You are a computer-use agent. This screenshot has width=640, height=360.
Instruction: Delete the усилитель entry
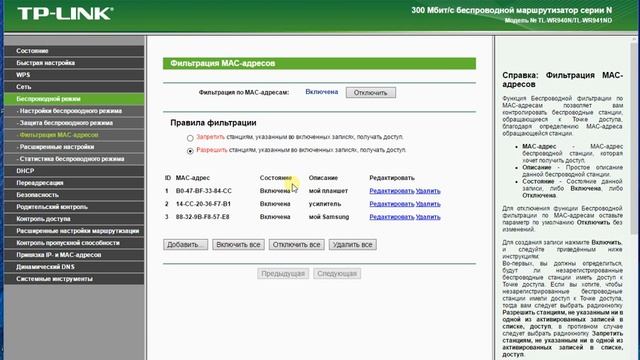[428, 204]
